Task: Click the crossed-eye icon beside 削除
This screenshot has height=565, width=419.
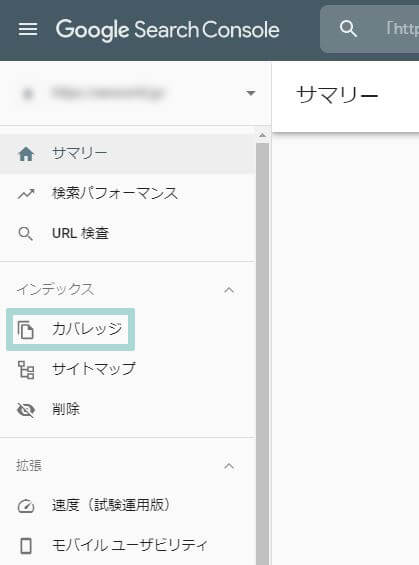Action: coord(26,410)
